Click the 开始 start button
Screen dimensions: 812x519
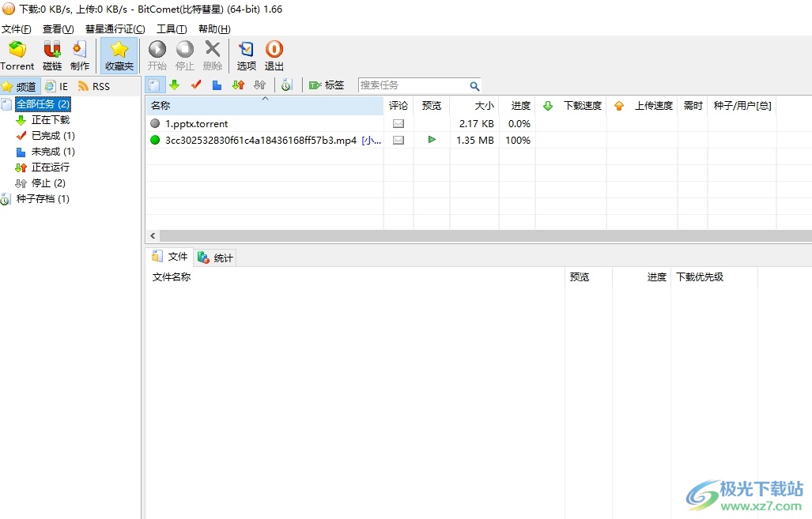(x=157, y=55)
